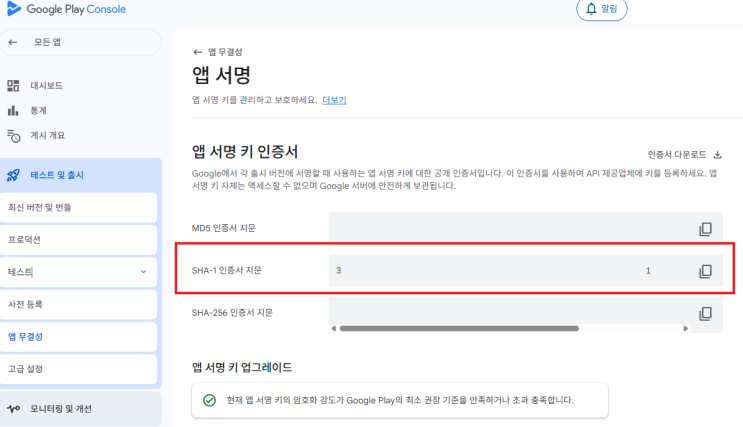Select 프로덕션 menu item

point(78,240)
